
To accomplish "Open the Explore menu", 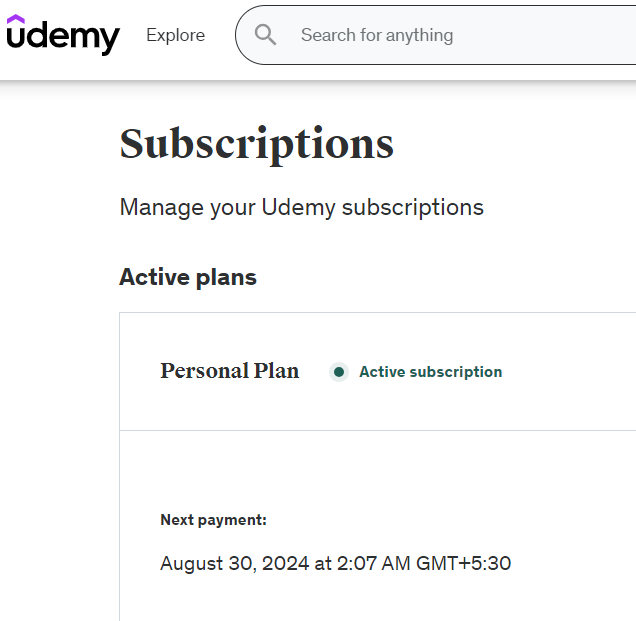I will 175,35.
